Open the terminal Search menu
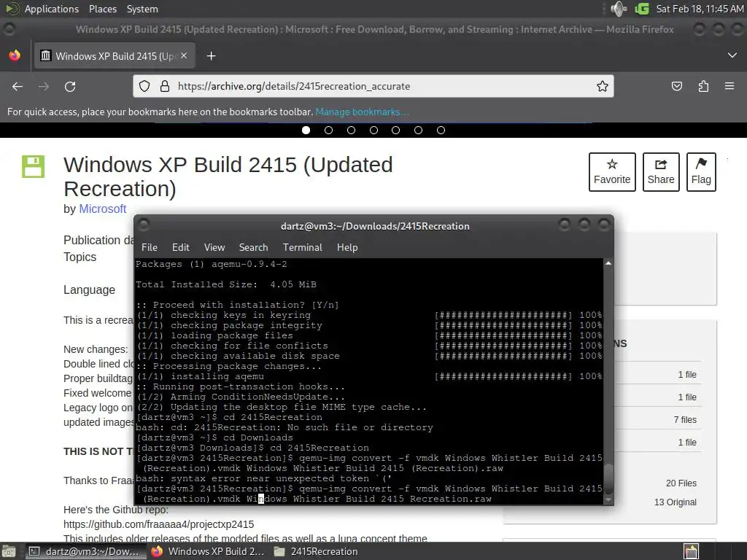Viewport: 747px width, 560px height. pos(253,247)
